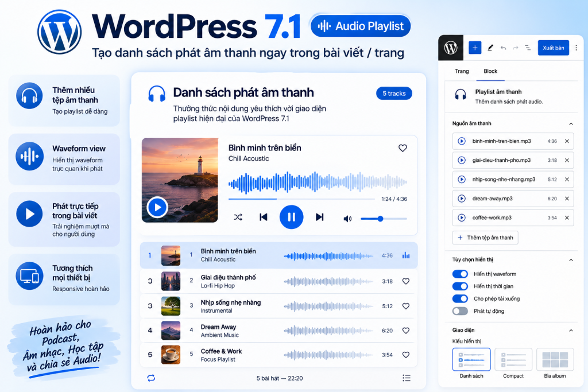Remove coffee-work.mp3 from sources
The width and height of the screenshot is (588, 392).
pyautogui.click(x=567, y=218)
